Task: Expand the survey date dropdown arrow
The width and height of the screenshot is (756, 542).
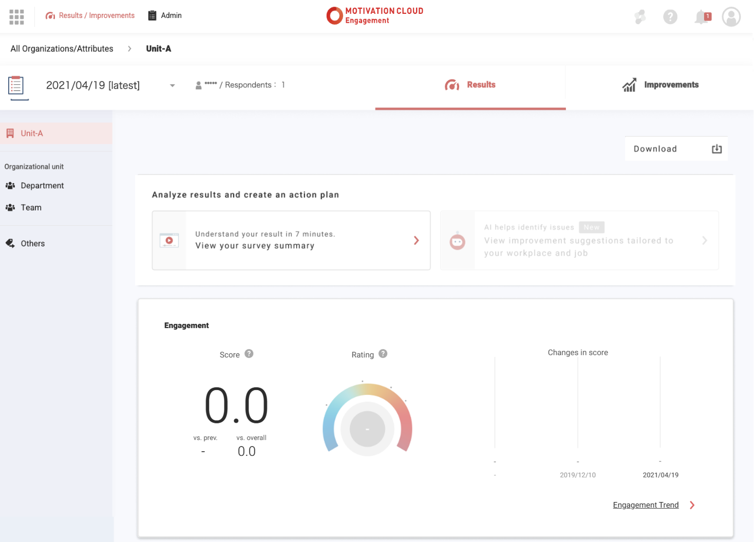Action: tap(173, 86)
